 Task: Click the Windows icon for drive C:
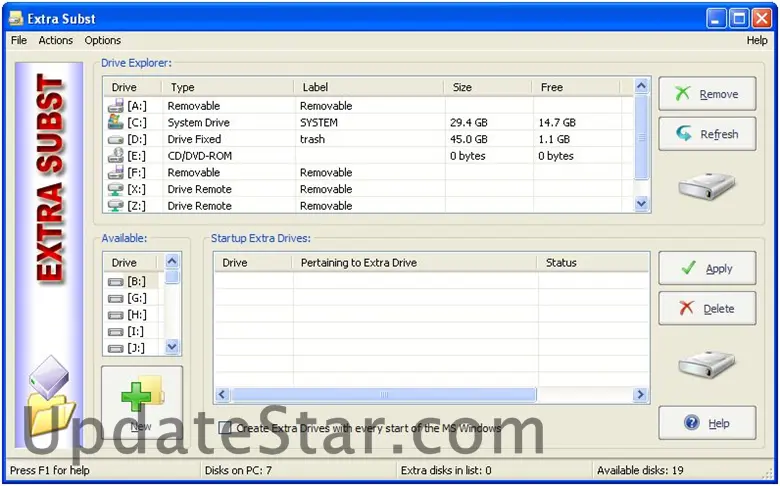(x=115, y=122)
